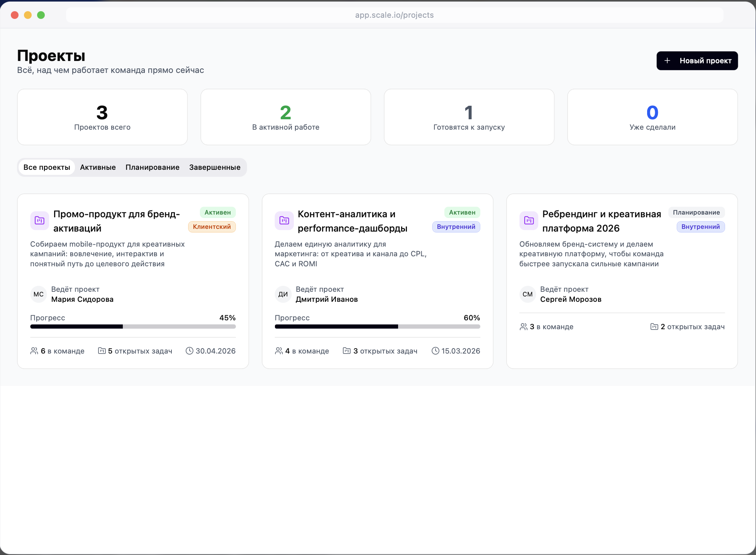Click the browser address bar app.scale.io/projects
The width and height of the screenshot is (756, 555).
coord(394,15)
